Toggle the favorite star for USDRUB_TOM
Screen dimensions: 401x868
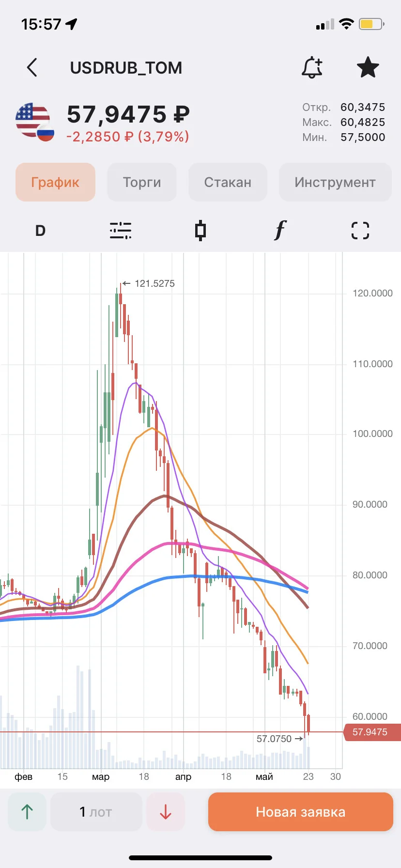pyautogui.click(x=368, y=67)
